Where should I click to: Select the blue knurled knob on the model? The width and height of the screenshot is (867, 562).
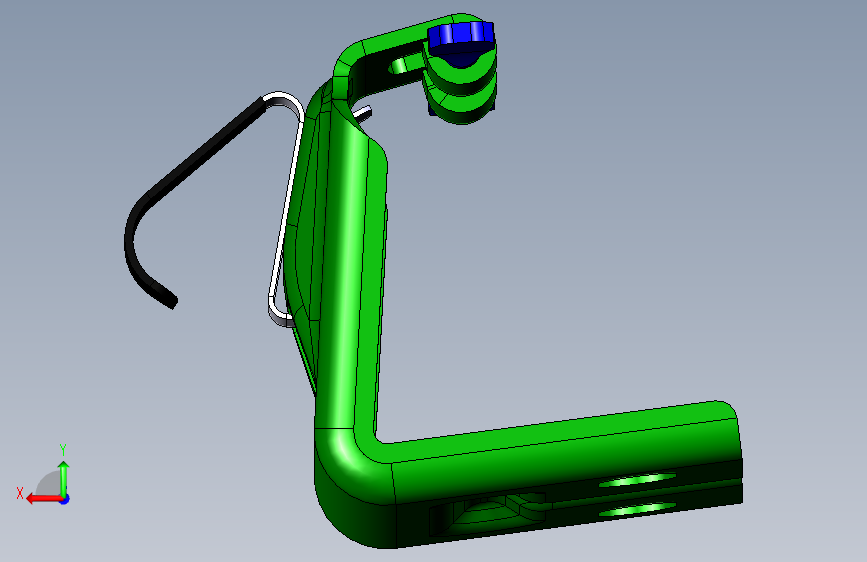click(460, 35)
